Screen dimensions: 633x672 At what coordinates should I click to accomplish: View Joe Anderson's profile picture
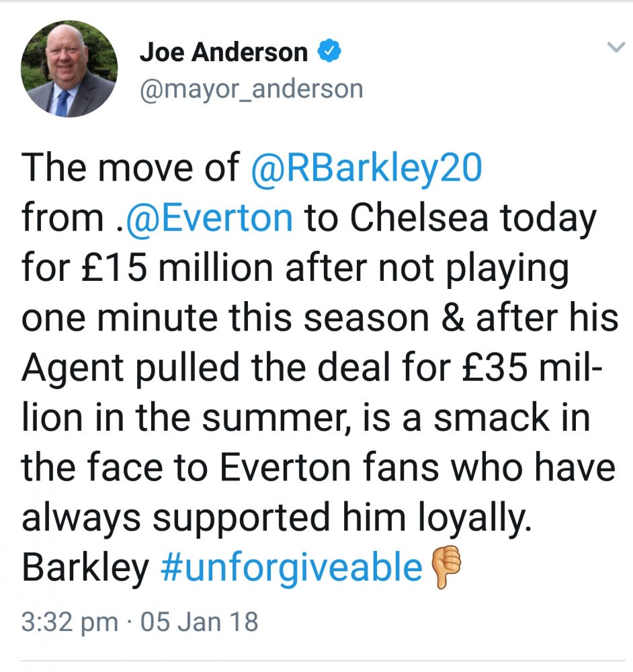(x=69, y=69)
